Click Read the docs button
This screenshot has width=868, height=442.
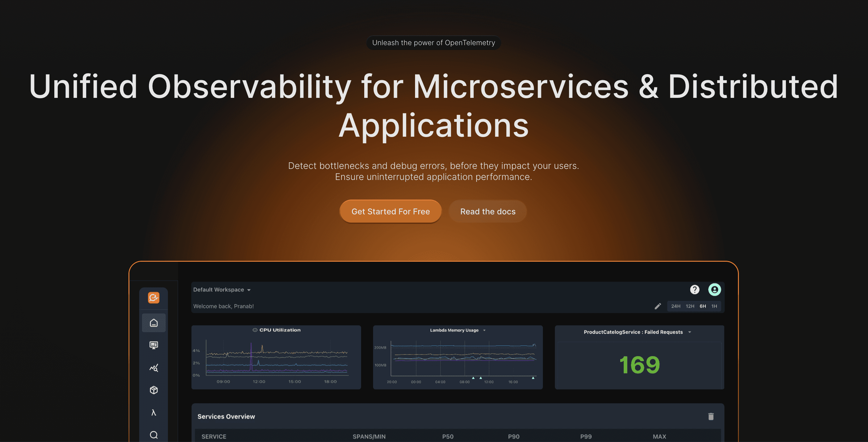point(488,212)
